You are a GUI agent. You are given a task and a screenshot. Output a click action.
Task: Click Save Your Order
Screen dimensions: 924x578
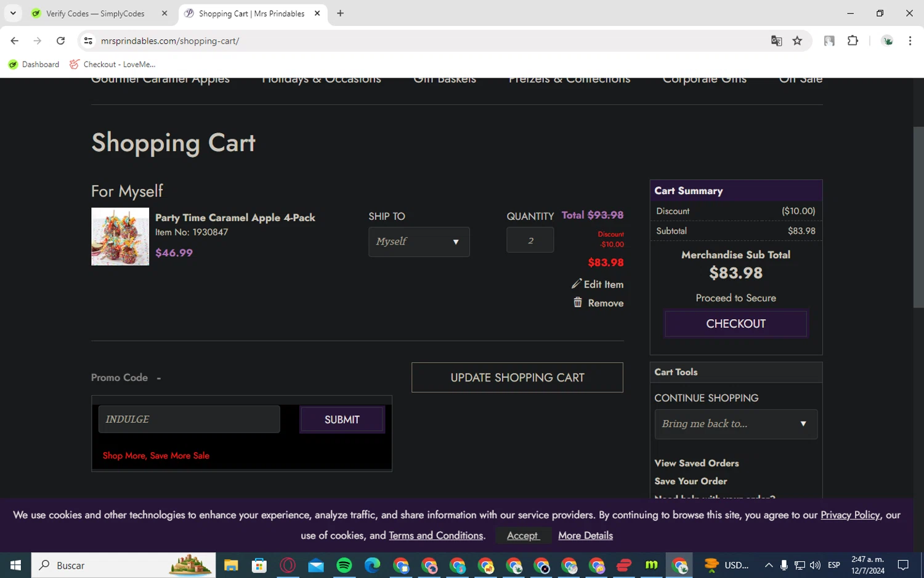pos(691,481)
